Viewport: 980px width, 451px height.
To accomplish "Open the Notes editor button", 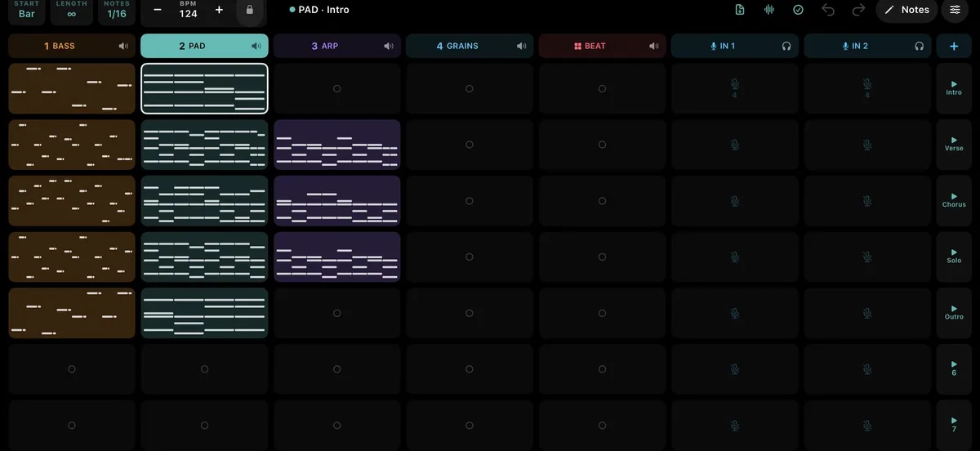I will pos(906,10).
